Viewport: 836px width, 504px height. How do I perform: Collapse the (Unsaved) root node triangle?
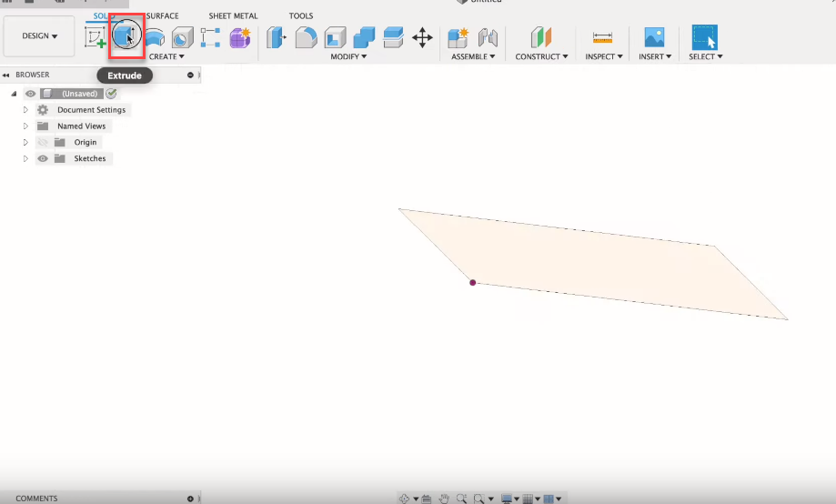pyautogui.click(x=14, y=94)
